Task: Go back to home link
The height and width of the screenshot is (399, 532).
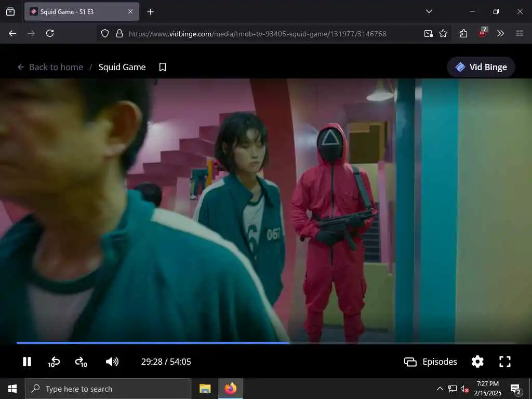Action: point(50,67)
